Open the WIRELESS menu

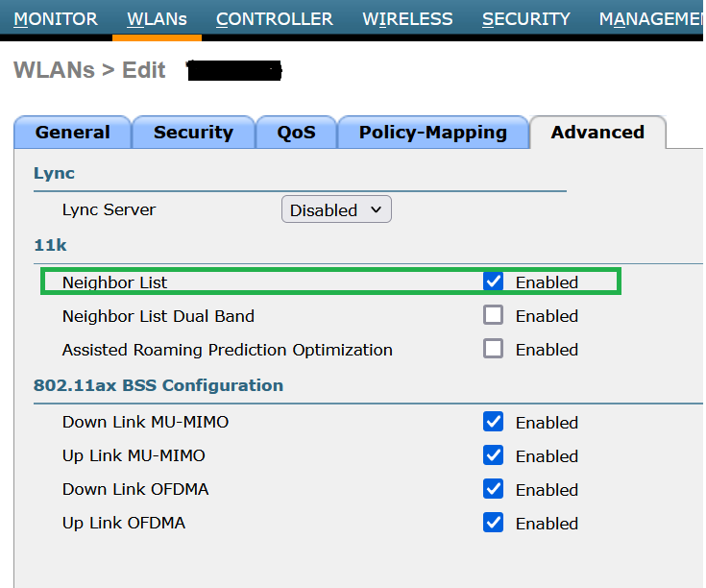pos(407,19)
